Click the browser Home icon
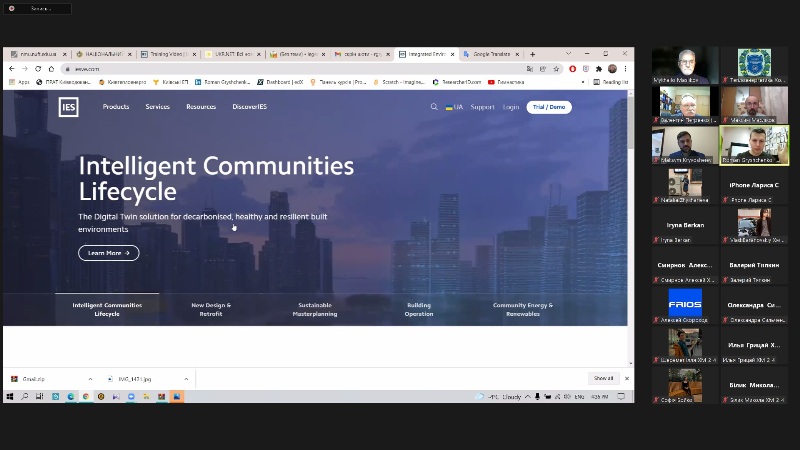This screenshot has height=450, width=800. coord(51,68)
